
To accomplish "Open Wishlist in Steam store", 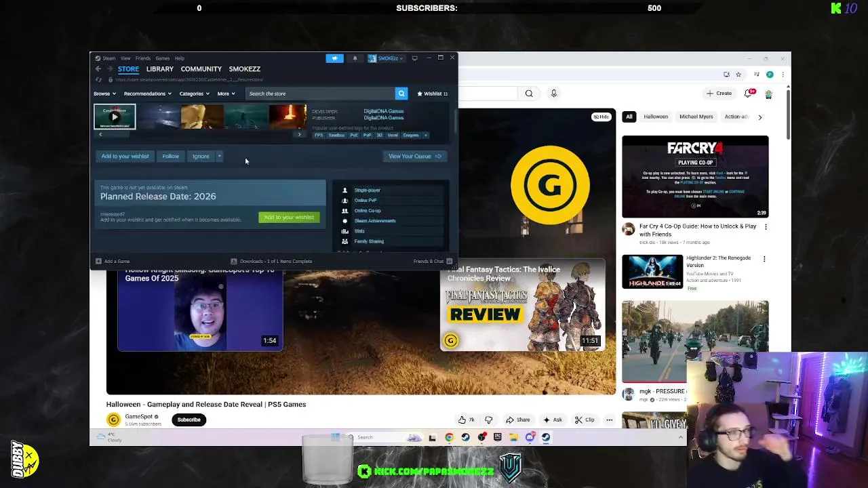I will [x=433, y=94].
